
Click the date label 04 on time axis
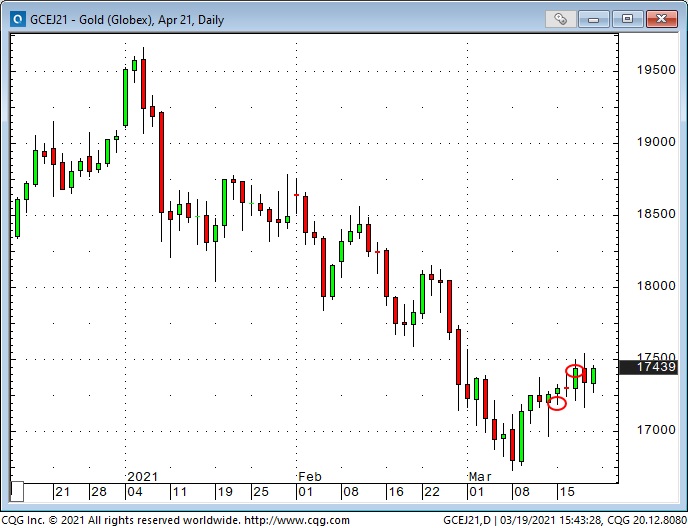[x=135, y=492]
